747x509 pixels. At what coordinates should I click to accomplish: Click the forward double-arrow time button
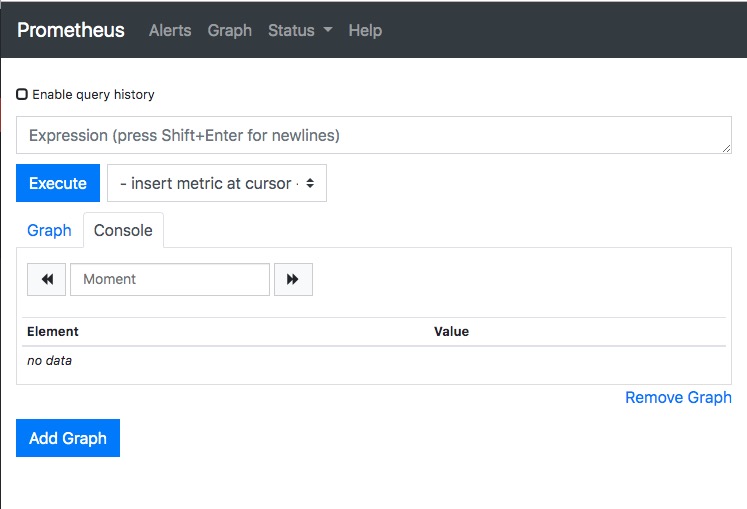click(x=293, y=280)
